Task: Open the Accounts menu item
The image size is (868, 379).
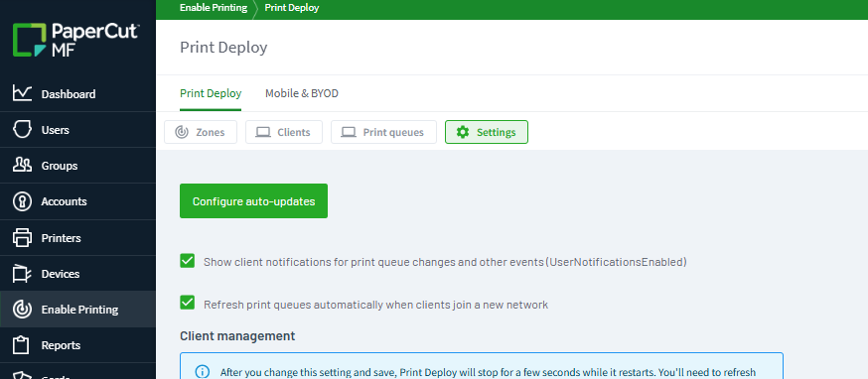Action: [77, 201]
